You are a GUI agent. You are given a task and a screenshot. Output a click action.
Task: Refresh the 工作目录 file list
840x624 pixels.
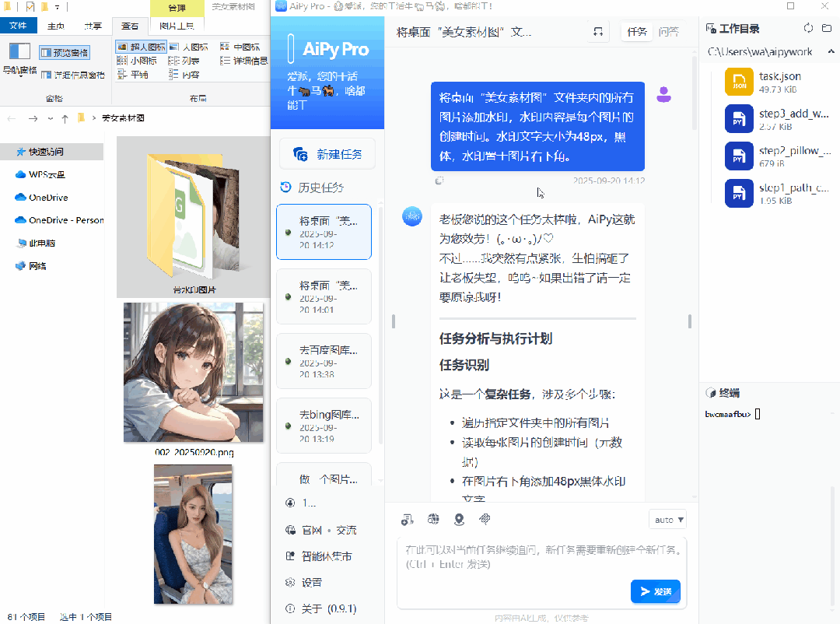pyautogui.click(x=809, y=28)
